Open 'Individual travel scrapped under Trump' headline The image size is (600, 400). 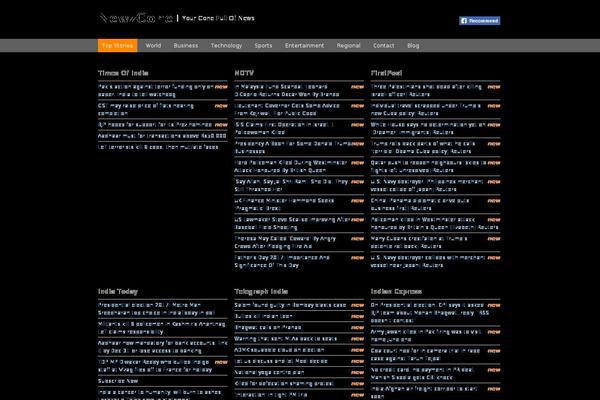(x=426, y=109)
